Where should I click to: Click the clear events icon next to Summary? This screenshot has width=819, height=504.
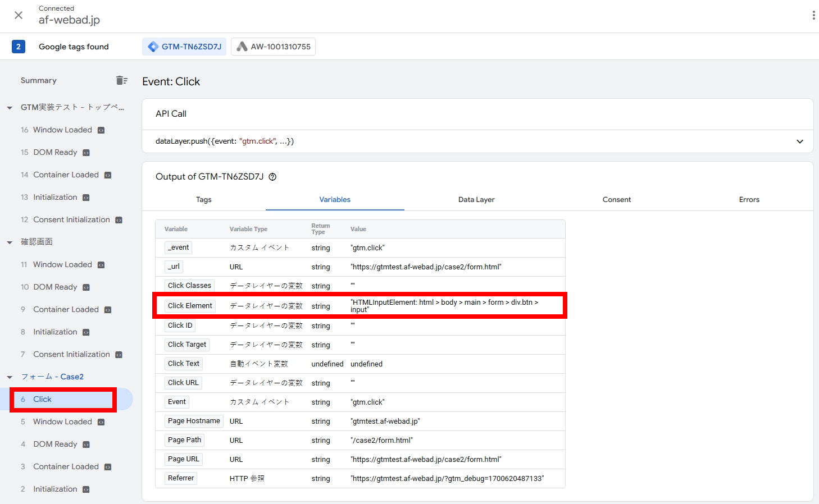pos(121,80)
